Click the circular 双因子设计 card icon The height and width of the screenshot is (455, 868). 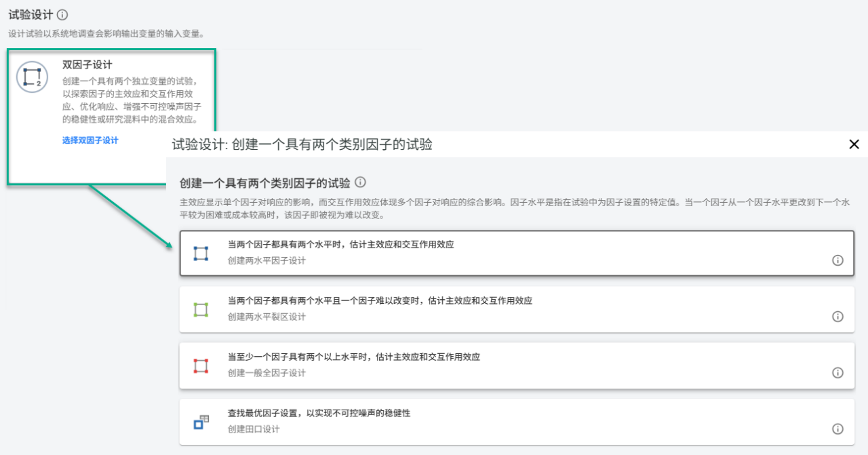32,78
